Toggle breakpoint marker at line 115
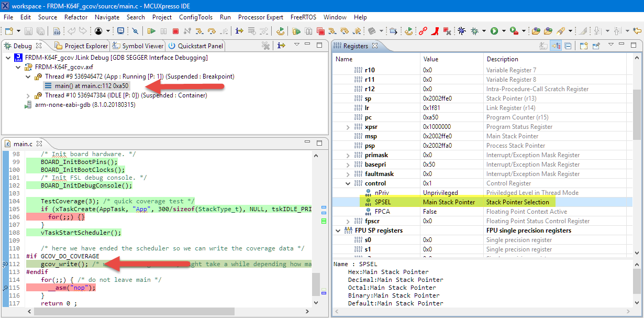The height and width of the screenshot is (318, 644). coord(5,288)
